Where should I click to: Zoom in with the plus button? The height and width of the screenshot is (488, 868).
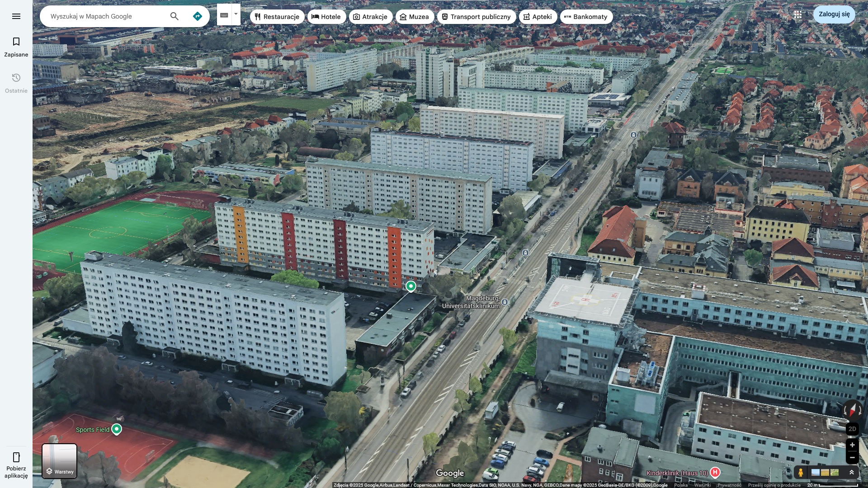pos(852,445)
